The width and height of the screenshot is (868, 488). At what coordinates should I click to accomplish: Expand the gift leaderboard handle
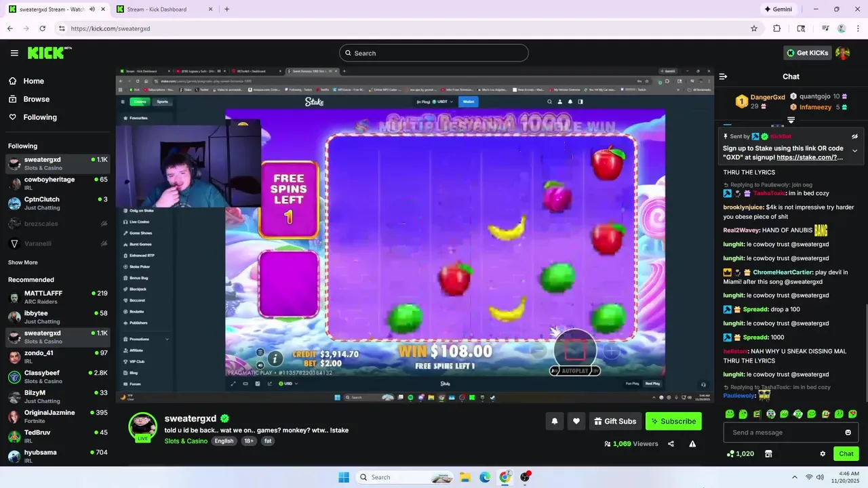click(791, 120)
